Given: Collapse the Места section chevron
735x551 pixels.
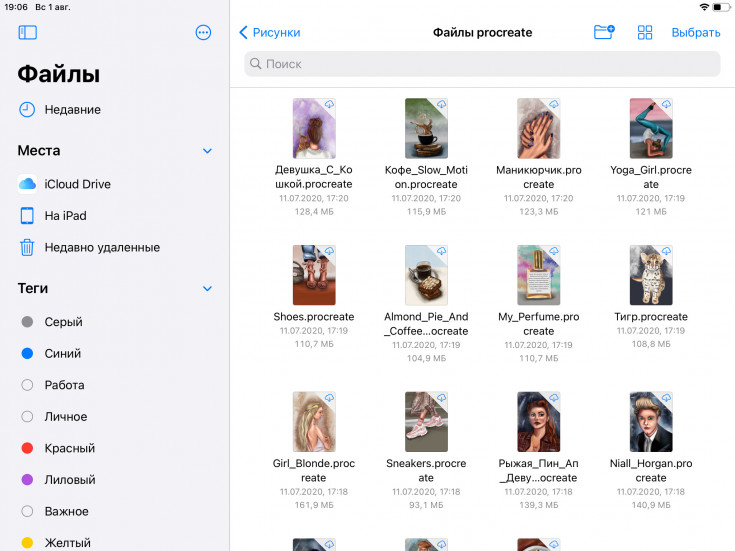Looking at the screenshot, I should [207, 151].
